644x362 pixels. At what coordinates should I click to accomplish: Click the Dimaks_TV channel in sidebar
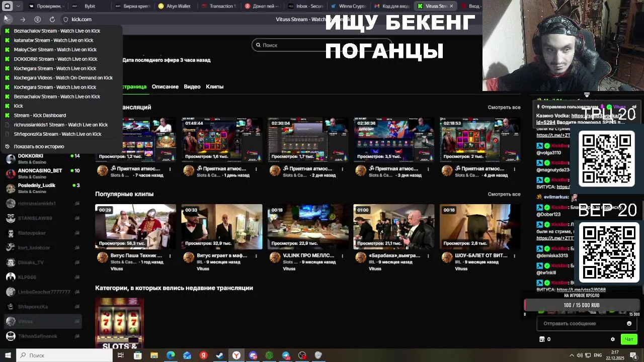(43, 262)
